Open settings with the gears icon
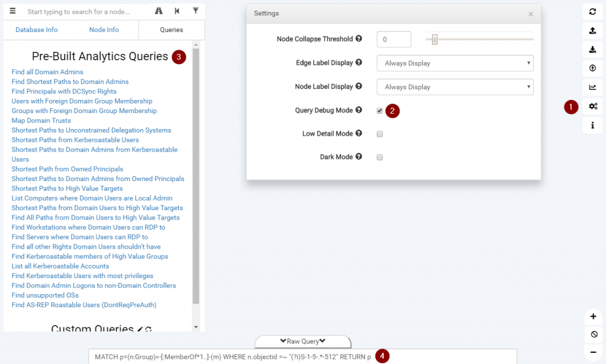606x364 pixels. click(593, 107)
